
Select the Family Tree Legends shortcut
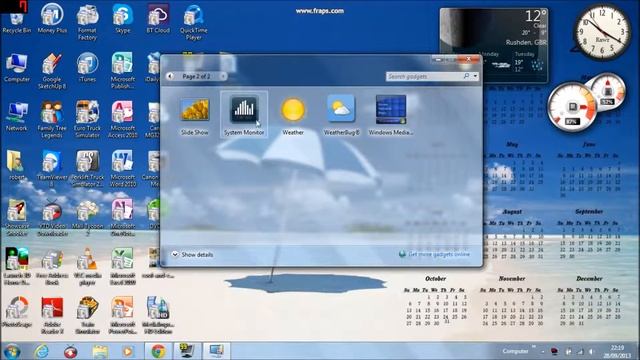[52, 120]
